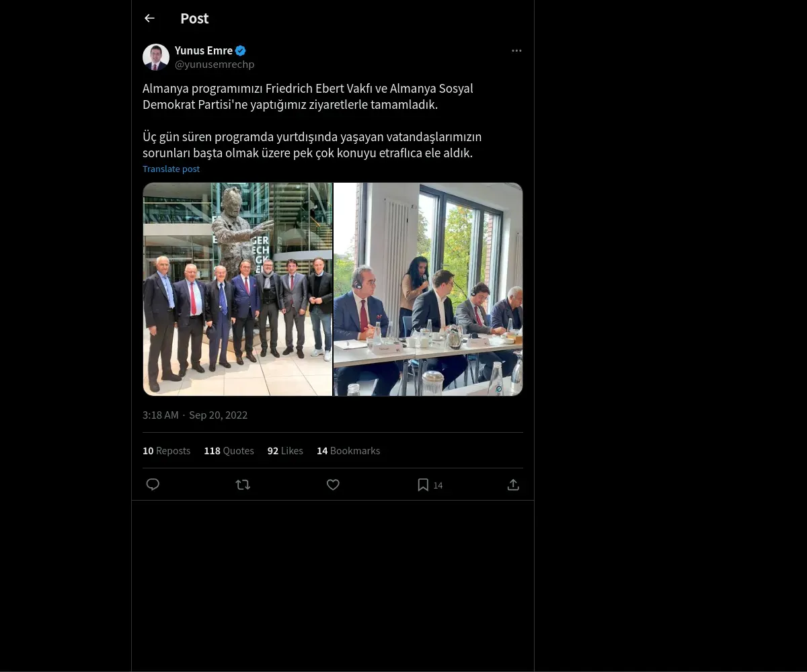Click the reply speech bubble icon

(153, 485)
